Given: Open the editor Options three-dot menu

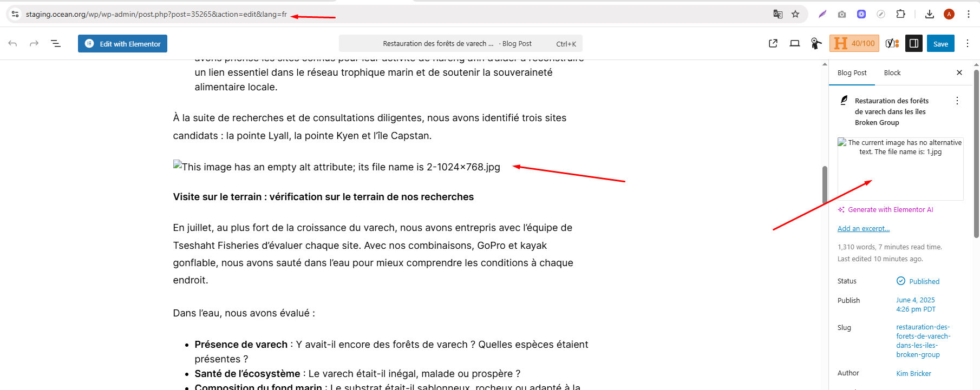Looking at the screenshot, I should click(968, 43).
